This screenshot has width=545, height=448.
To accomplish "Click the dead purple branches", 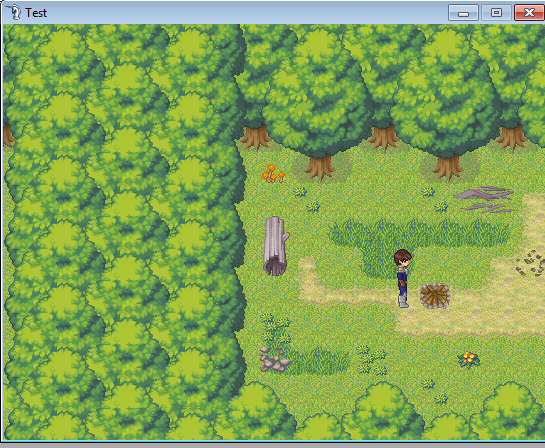I will [484, 199].
